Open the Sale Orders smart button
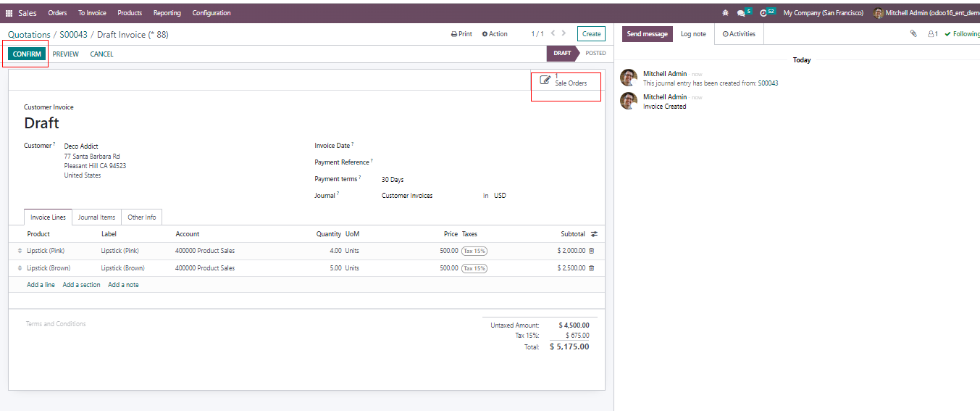 click(x=565, y=81)
